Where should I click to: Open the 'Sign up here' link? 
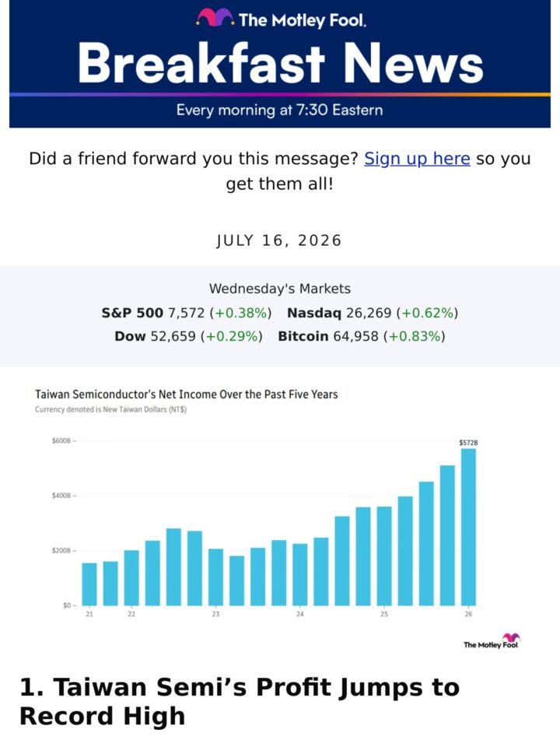point(417,159)
